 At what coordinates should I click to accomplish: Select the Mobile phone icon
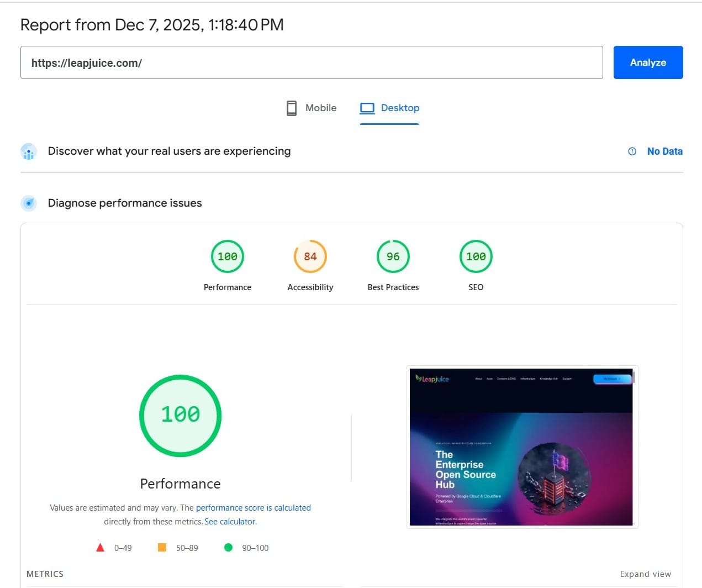click(291, 108)
